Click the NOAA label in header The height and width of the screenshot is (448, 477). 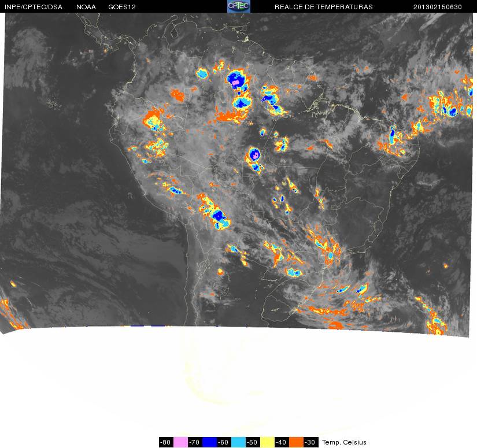pos(86,7)
